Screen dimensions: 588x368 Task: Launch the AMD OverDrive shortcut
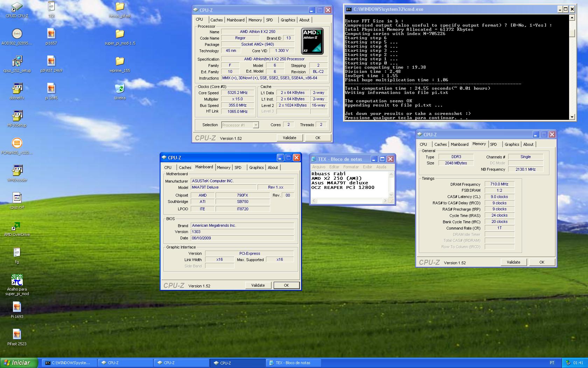17,228
